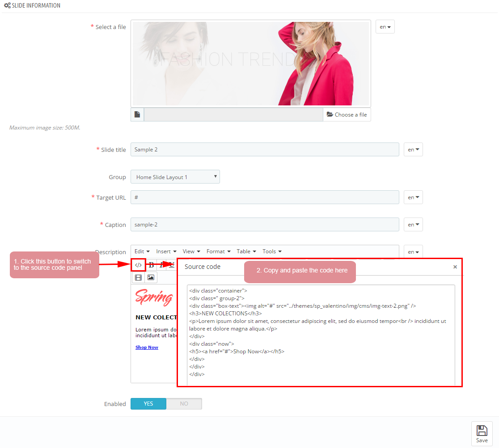
Task: Set Enabled to NO
Action: click(x=184, y=403)
